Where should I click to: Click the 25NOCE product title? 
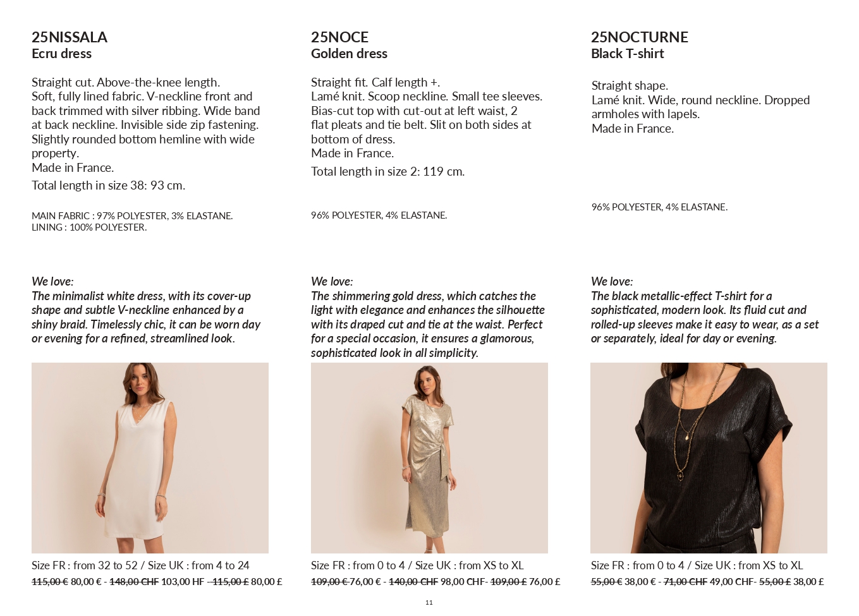coord(339,37)
